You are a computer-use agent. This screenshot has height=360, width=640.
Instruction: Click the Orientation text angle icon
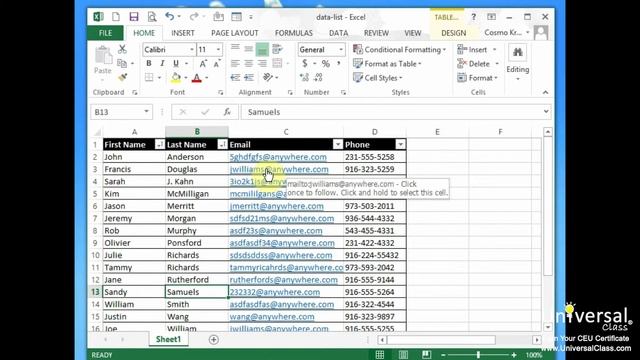click(x=268, y=78)
